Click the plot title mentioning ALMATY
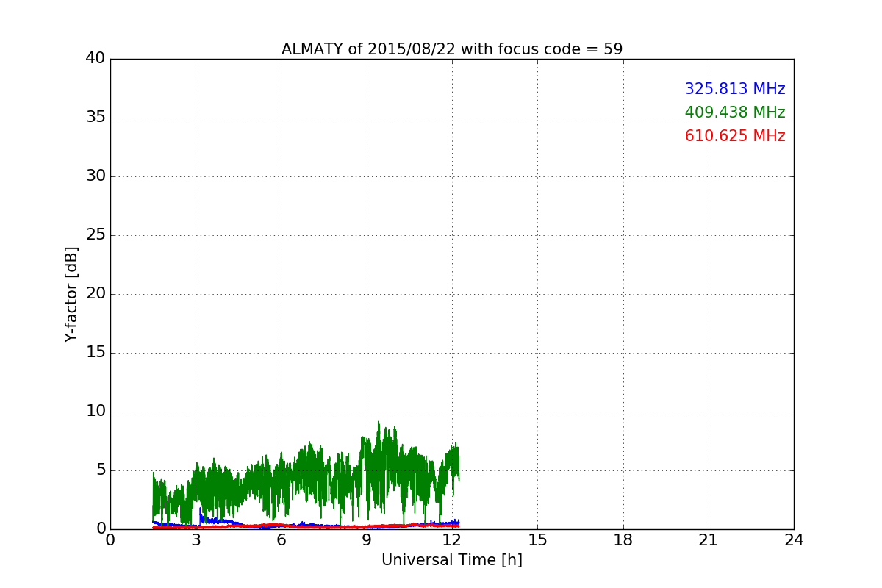 [452, 49]
